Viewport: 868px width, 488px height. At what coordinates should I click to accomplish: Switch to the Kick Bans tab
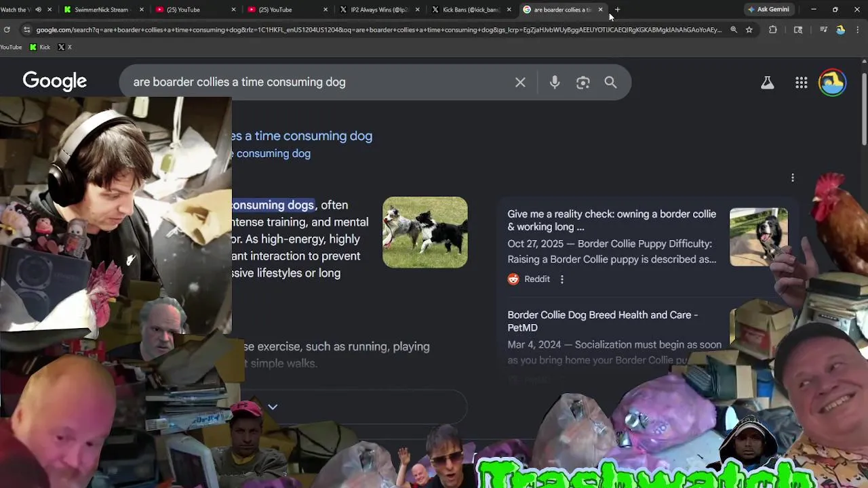[x=471, y=9]
